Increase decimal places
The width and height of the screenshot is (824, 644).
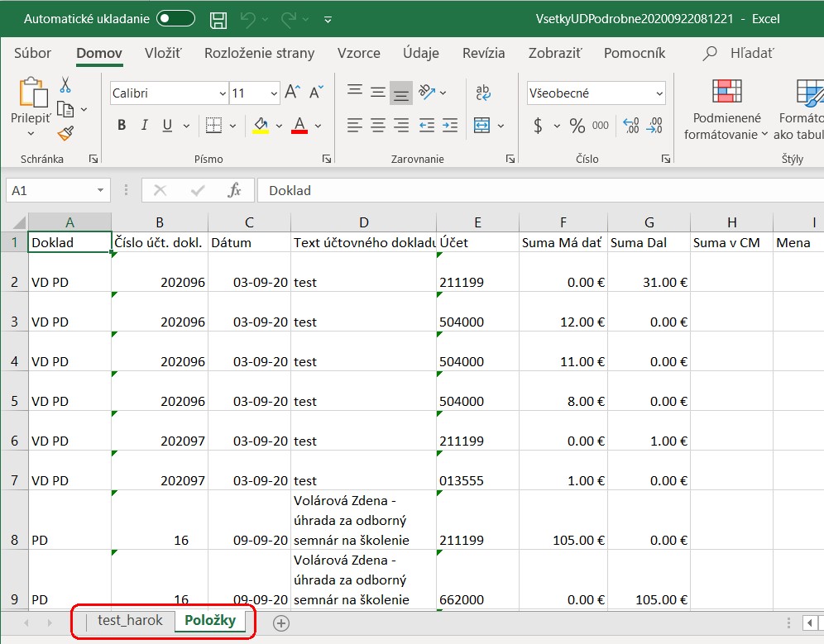(630, 126)
